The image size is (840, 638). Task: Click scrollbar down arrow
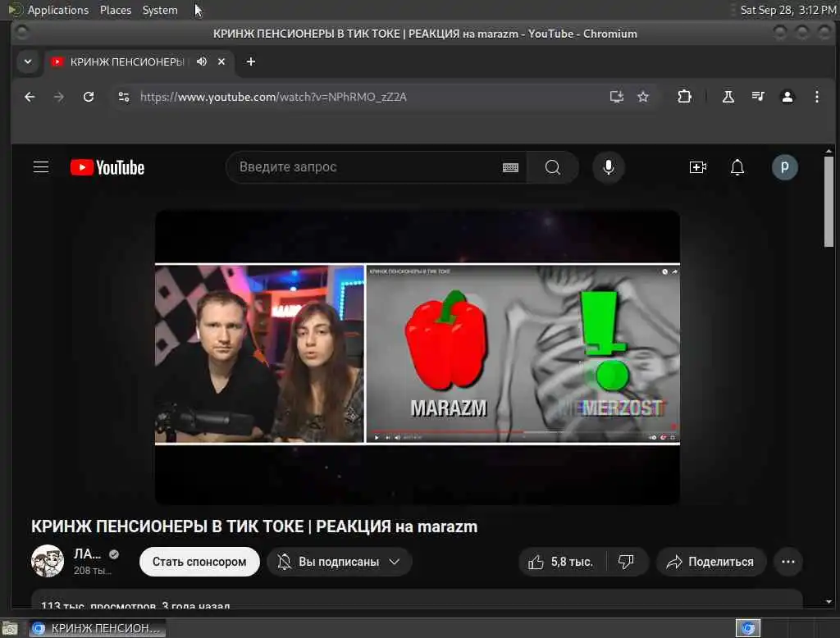[x=829, y=602]
